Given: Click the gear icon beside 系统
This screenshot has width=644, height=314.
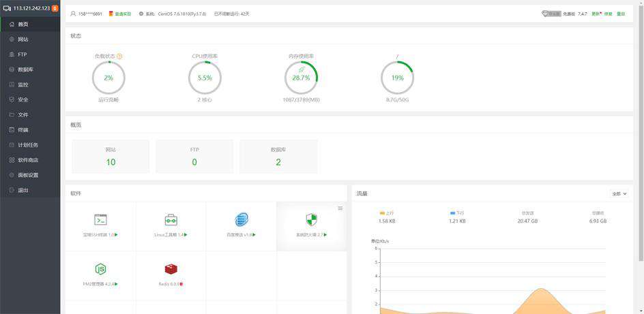Looking at the screenshot, I should (141, 14).
